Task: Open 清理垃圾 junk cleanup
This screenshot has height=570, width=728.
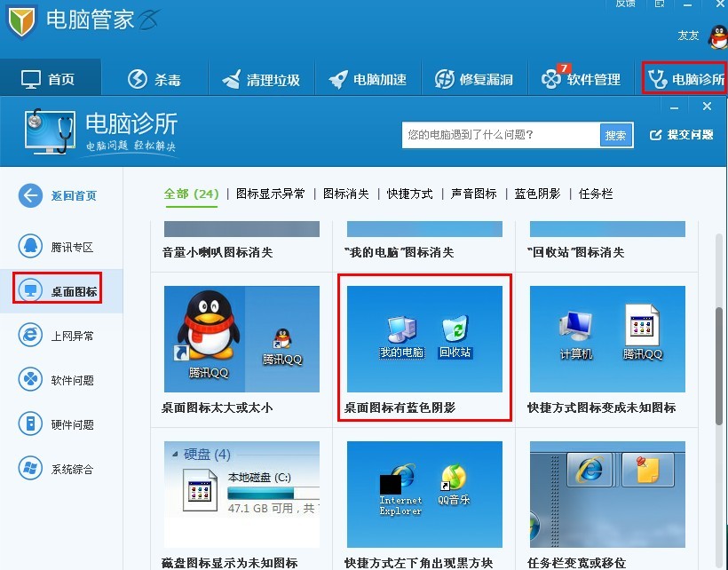Action: [261, 79]
